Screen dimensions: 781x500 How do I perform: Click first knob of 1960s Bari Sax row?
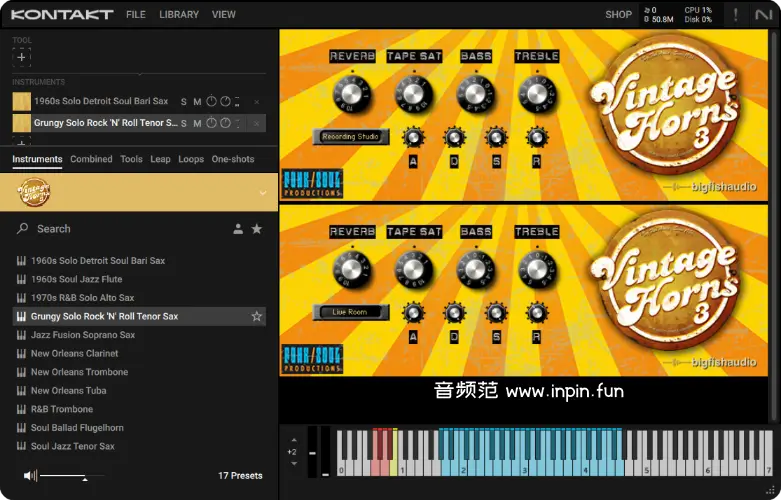211,101
